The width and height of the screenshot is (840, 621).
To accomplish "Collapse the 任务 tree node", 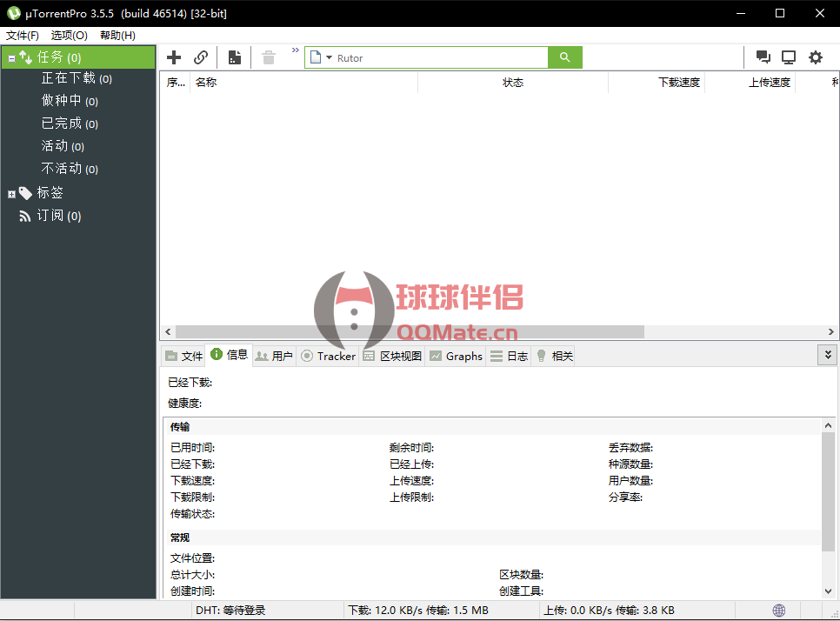I will (x=11, y=58).
